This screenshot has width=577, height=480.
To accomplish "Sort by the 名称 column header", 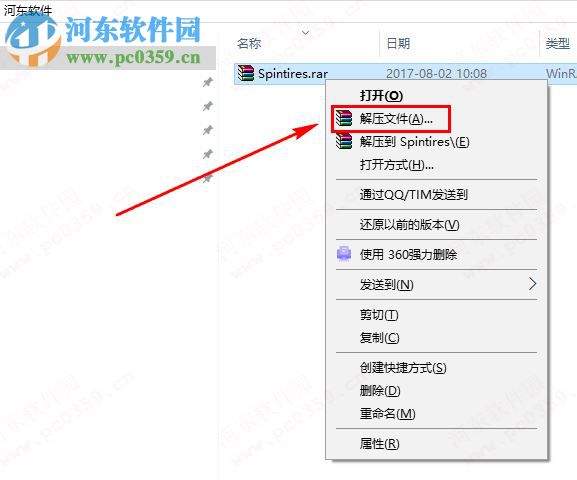I will coord(249,43).
